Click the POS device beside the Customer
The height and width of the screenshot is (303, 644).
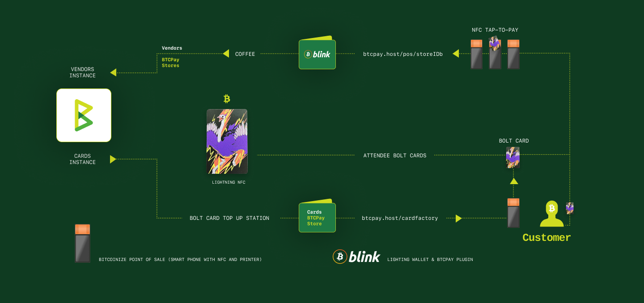tap(513, 213)
